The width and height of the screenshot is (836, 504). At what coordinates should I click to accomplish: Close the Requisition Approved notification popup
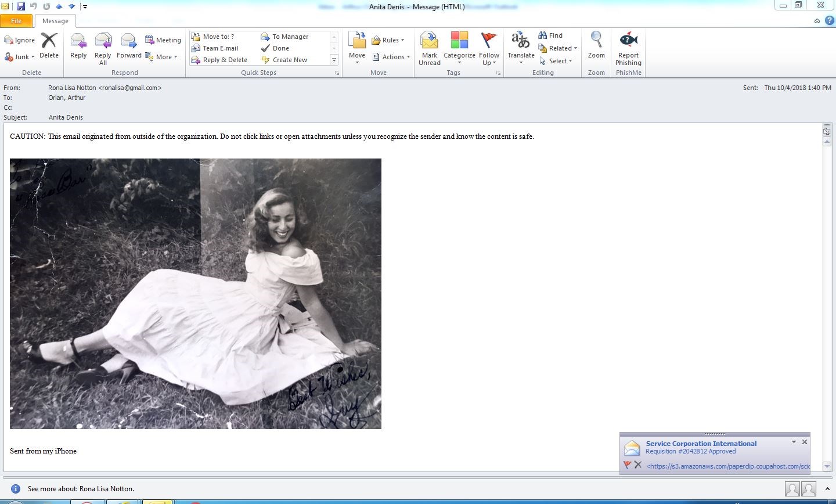coord(805,442)
